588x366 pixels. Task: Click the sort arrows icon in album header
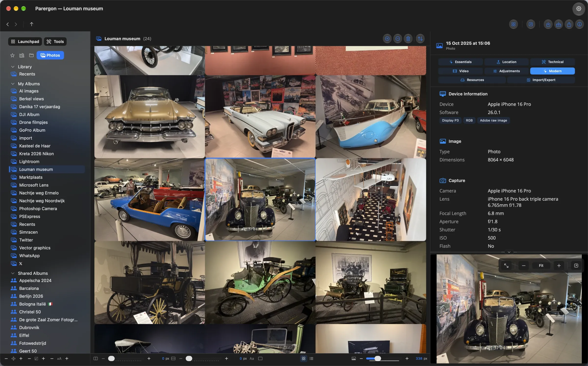(x=420, y=39)
